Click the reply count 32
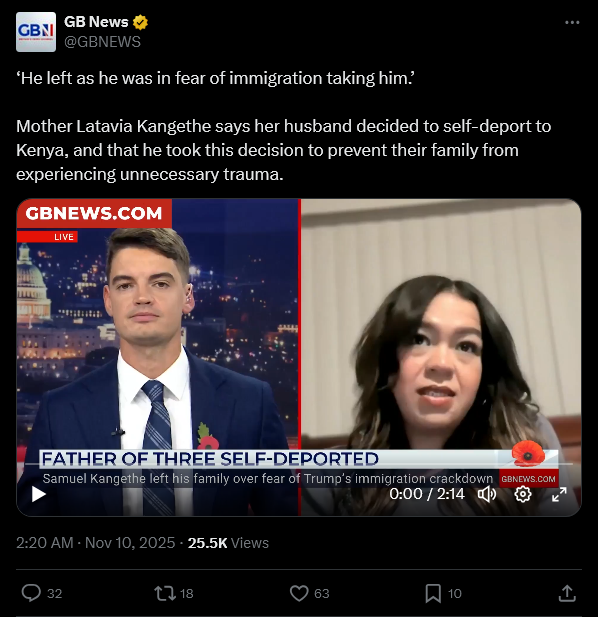The width and height of the screenshot is (598, 617). (55, 593)
